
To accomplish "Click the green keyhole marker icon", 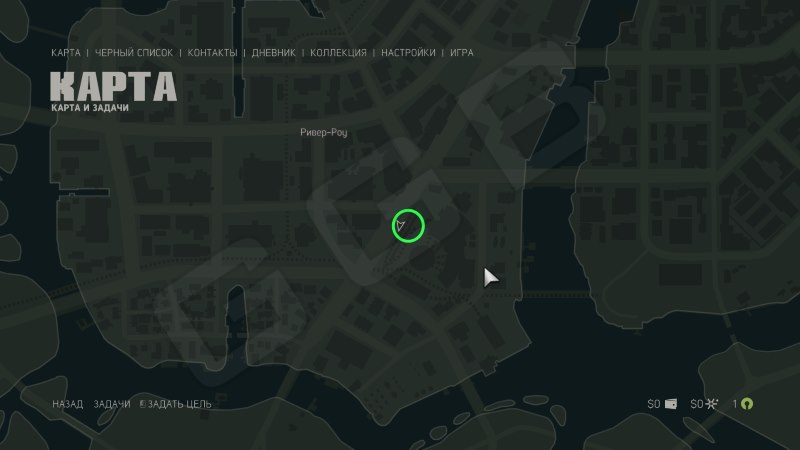I will (747, 404).
